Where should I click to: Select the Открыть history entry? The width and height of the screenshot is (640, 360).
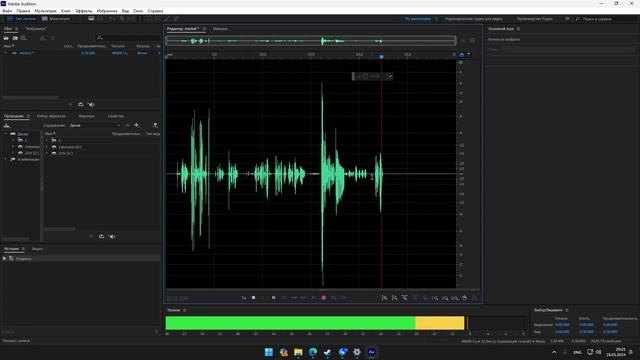[81, 258]
